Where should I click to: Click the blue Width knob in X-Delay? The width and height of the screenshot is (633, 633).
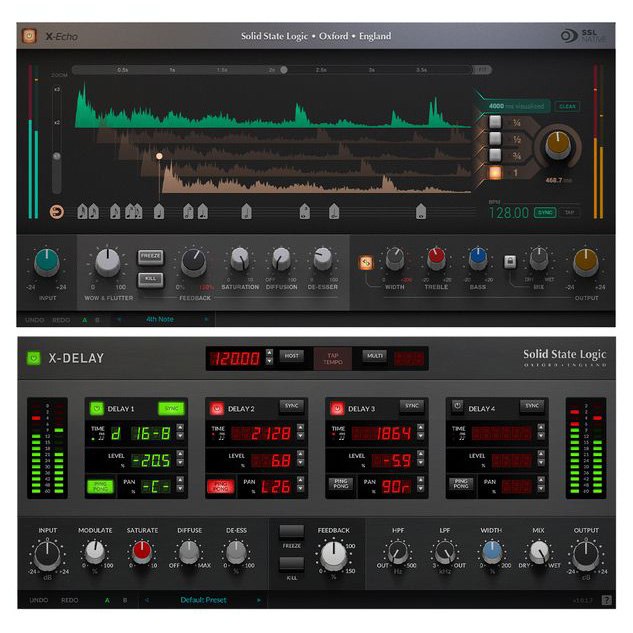coord(492,552)
